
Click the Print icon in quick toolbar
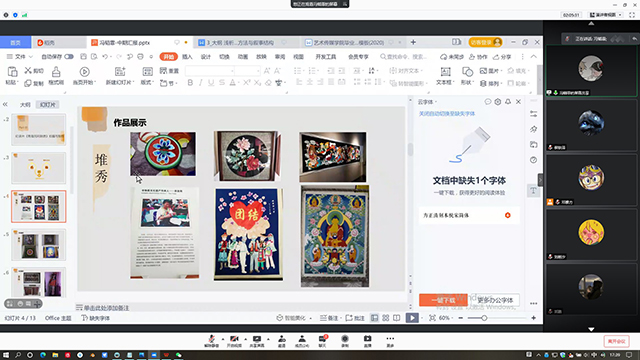tap(140, 57)
